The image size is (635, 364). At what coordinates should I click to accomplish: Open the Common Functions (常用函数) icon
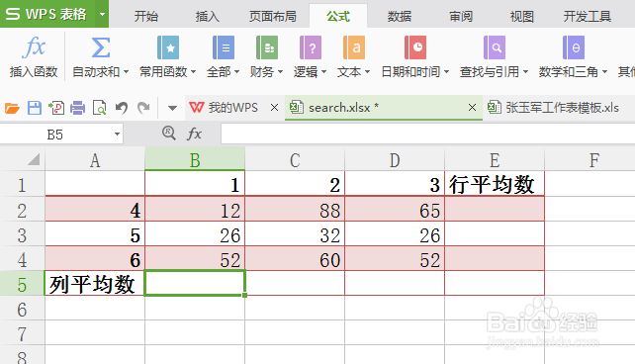168,47
